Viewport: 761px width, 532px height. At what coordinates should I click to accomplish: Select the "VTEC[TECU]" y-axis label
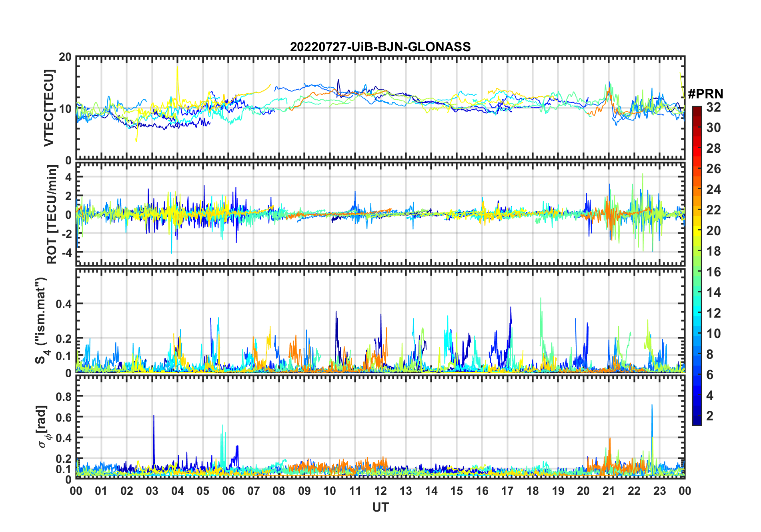pyautogui.click(x=49, y=108)
